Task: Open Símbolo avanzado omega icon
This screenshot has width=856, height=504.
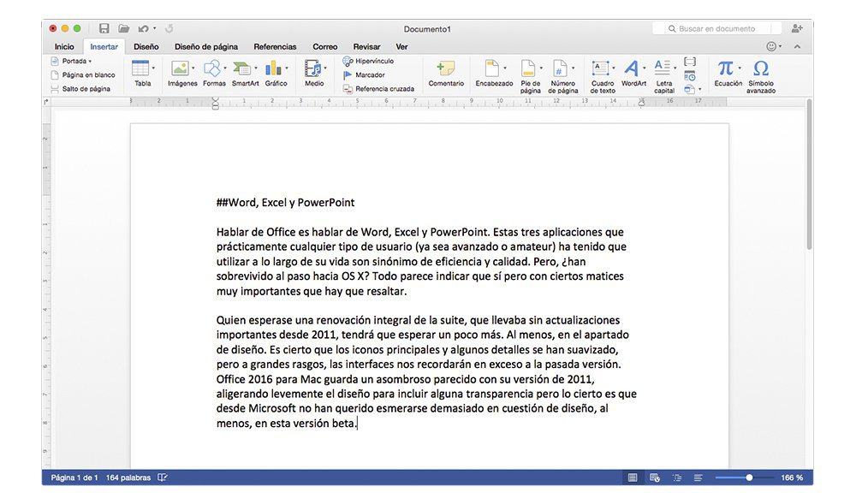Action: point(761,68)
